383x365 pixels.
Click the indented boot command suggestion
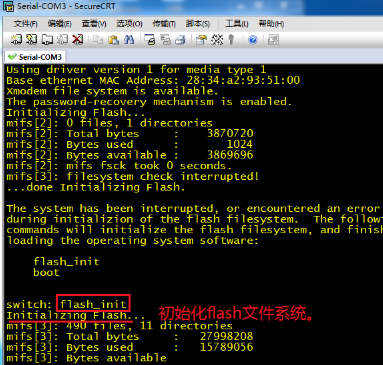coord(46,272)
